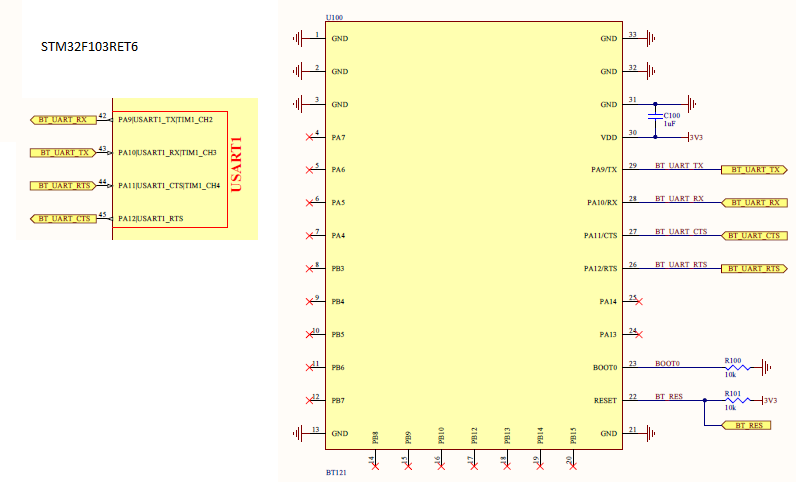Click the BT_UART_TX port on U100 right side
796x482 pixels.
click(x=754, y=170)
